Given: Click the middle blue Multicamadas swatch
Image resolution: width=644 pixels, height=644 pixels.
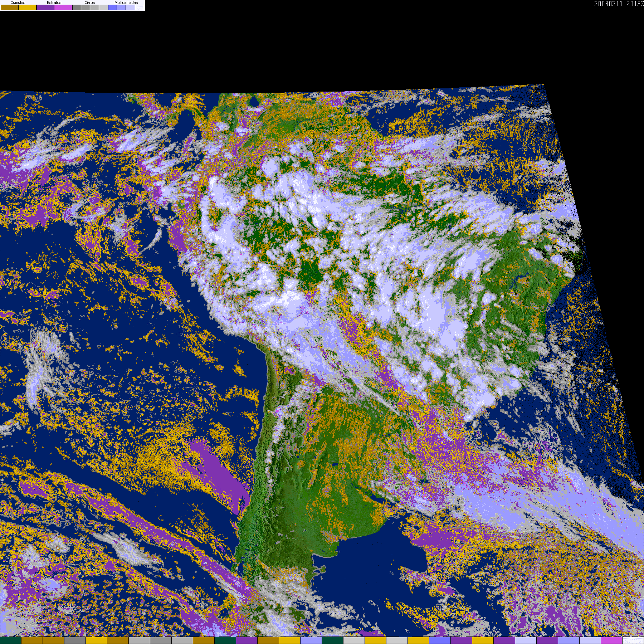Looking at the screenshot, I should click(x=121, y=8).
